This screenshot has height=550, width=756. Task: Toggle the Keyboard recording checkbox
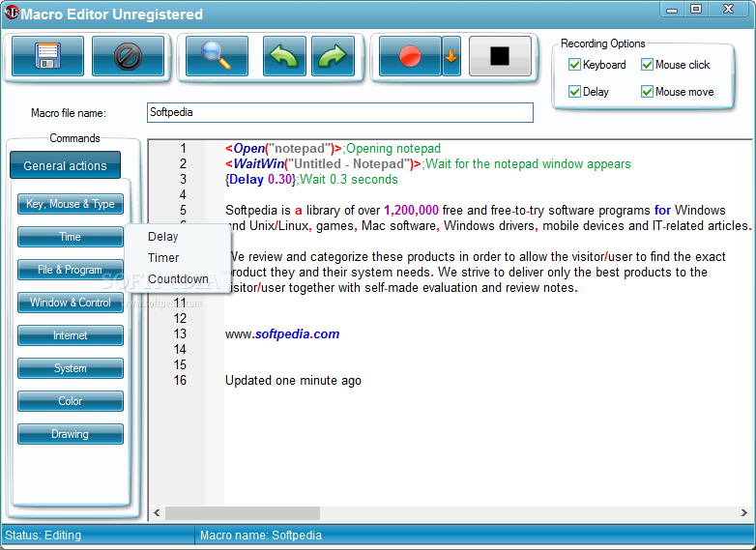574,65
